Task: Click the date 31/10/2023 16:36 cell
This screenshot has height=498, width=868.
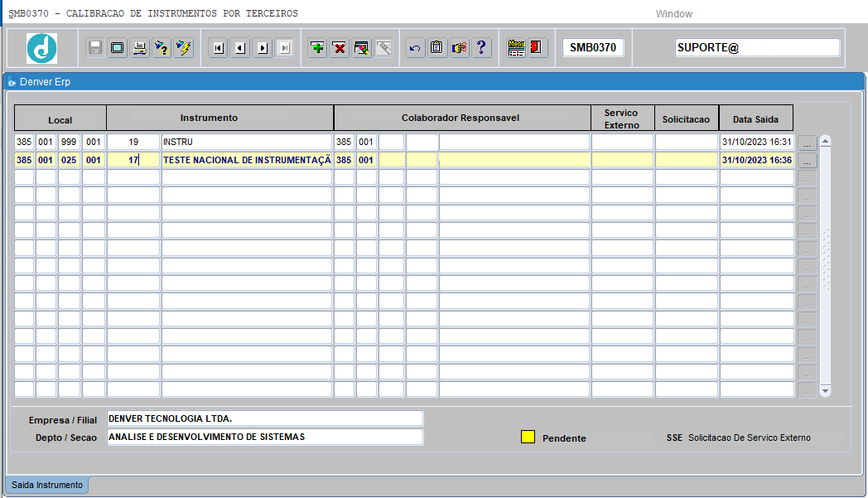Action: (x=756, y=160)
